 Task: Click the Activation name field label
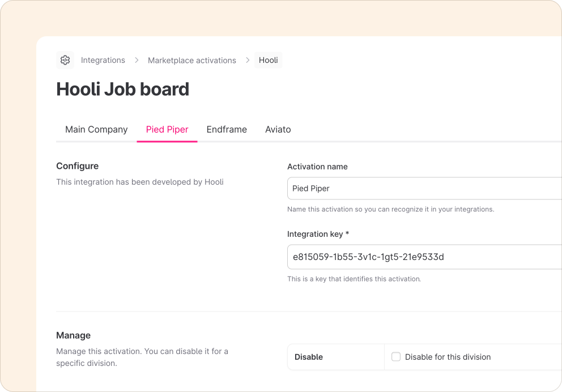point(317,167)
